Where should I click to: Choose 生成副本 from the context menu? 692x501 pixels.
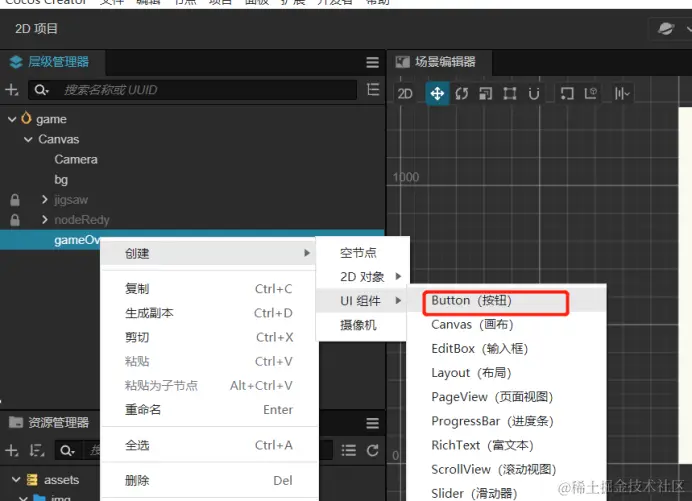point(208,313)
